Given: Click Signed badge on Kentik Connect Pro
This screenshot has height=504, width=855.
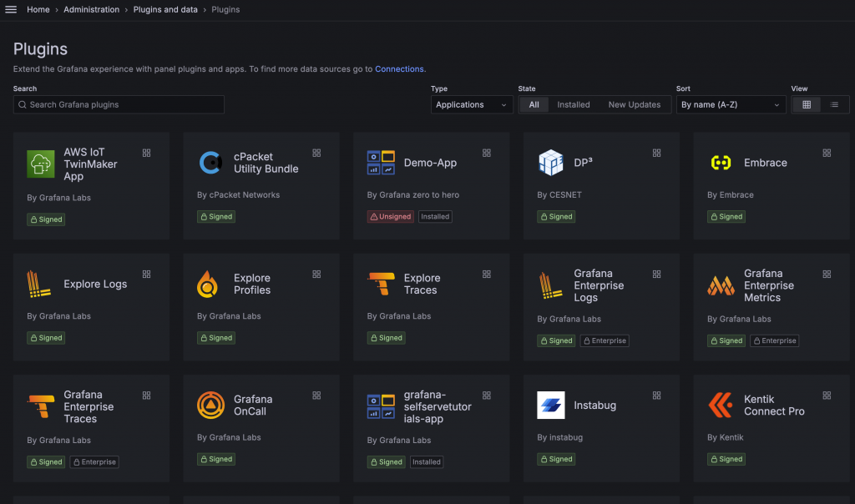Looking at the screenshot, I should point(726,459).
